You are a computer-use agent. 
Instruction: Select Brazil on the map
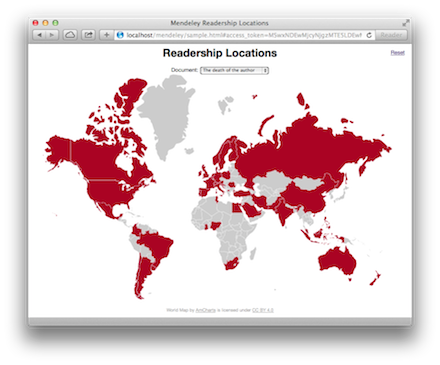pyautogui.click(x=157, y=246)
